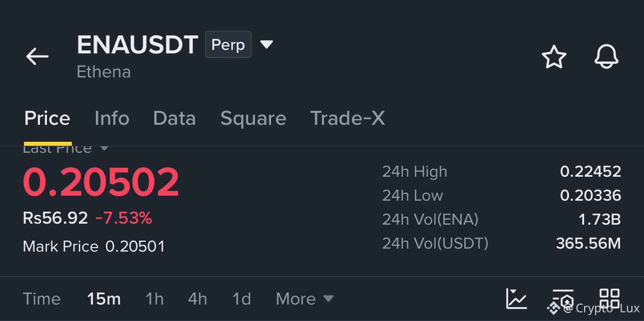This screenshot has height=321, width=644.
Task: Switch to the Data tab
Action: click(x=174, y=119)
